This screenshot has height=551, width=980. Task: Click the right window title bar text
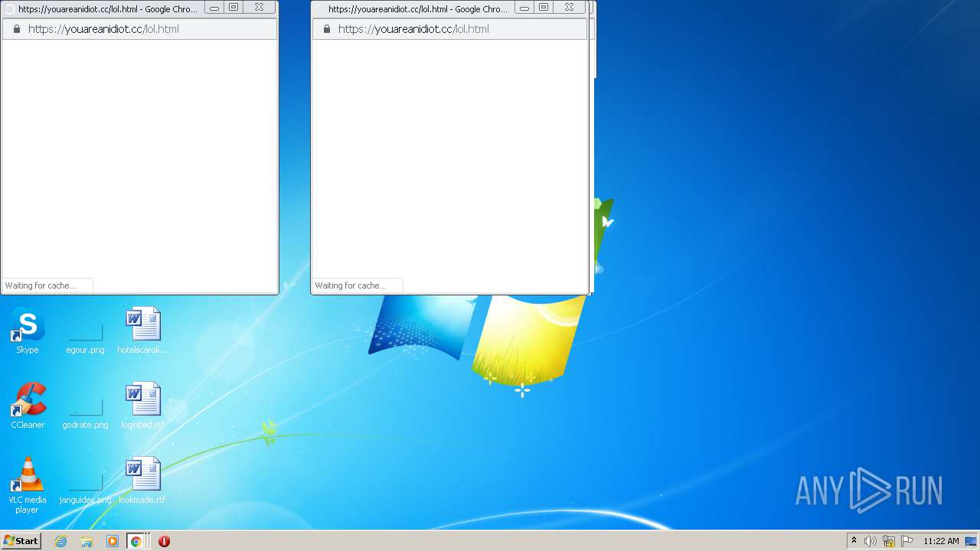pyautogui.click(x=418, y=9)
